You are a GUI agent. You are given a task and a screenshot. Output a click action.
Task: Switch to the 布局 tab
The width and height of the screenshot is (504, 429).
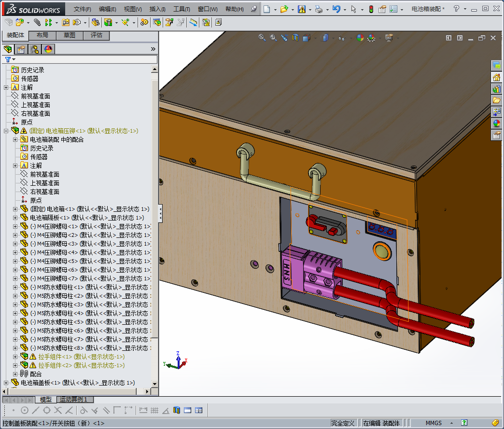42,35
